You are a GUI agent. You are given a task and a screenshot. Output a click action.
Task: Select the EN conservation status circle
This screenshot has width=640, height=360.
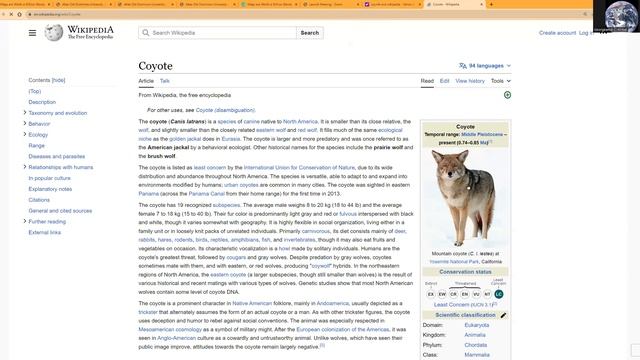point(465,294)
